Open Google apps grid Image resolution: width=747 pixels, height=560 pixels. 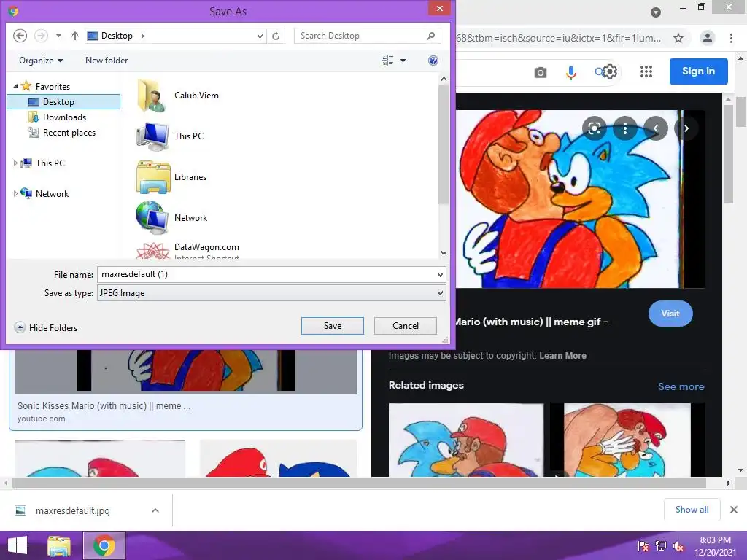(x=646, y=72)
